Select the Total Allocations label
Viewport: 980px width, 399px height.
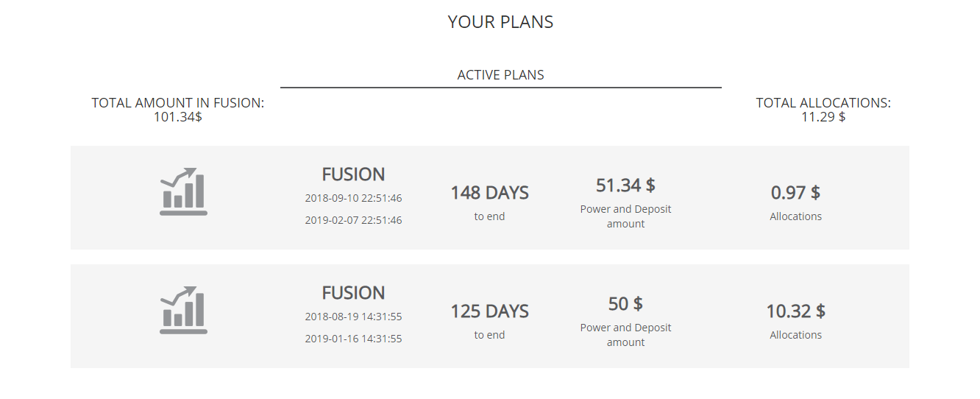tap(823, 103)
